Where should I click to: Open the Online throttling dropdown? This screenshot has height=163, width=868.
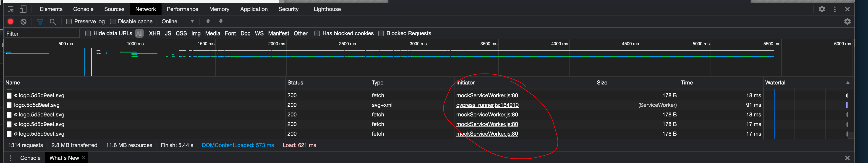pos(178,21)
